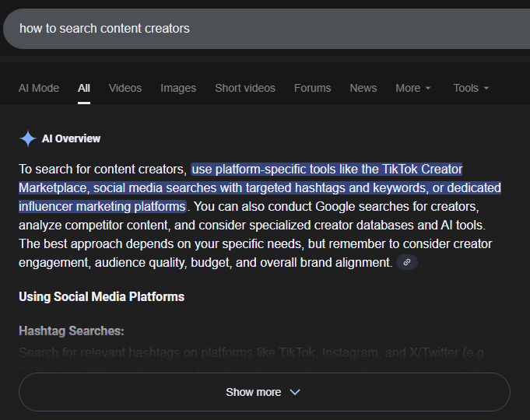Click the Using Social Media Platforms heading
The image size is (530, 420).
coord(101,296)
